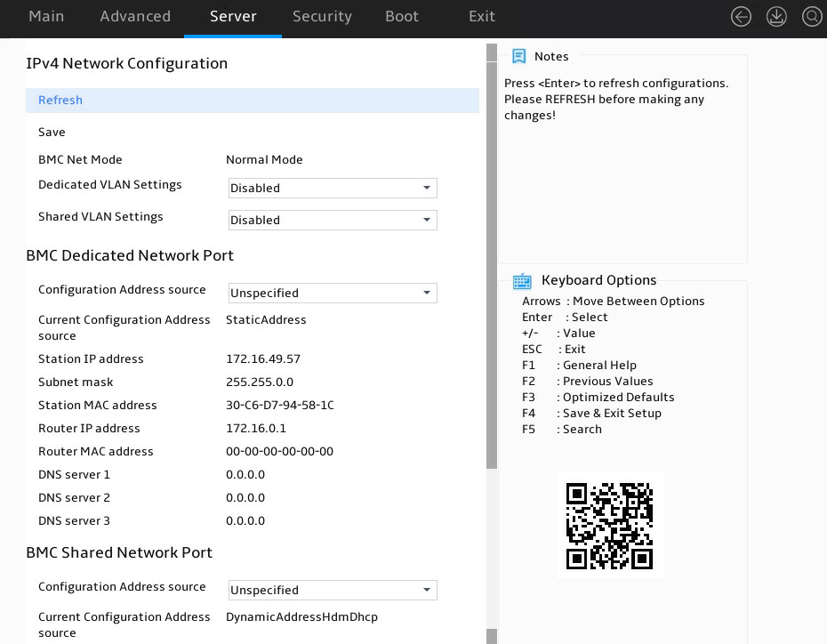Screen dimensions: 827x644
Task: Open the search magnifier icon
Action: [812, 17]
